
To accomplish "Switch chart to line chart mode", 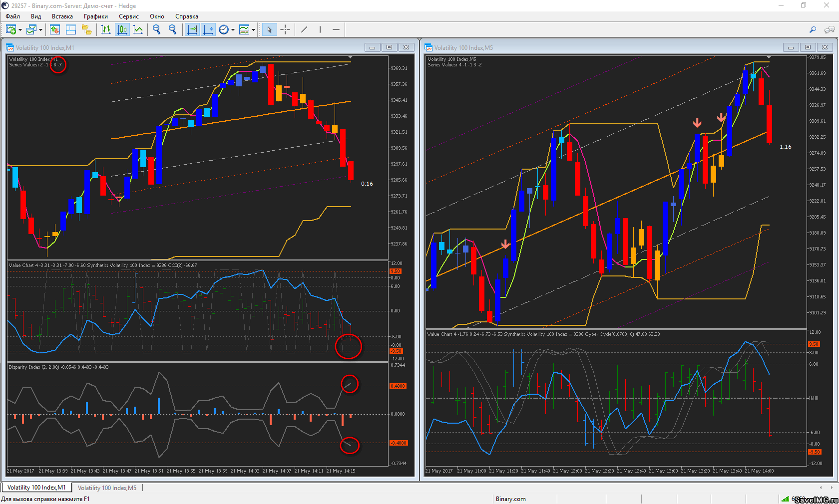I will [x=138, y=30].
